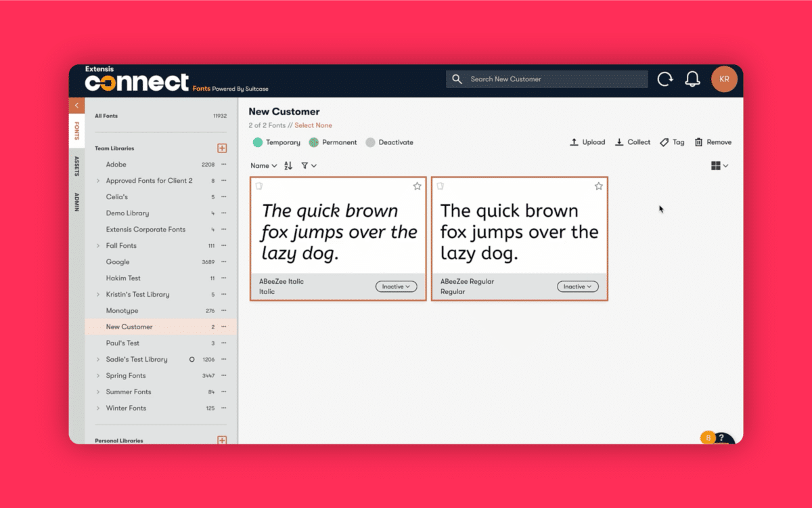Switch to the Assets side tab
This screenshot has width=812, height=508.
pyautogui.click(x=76, y=167)
